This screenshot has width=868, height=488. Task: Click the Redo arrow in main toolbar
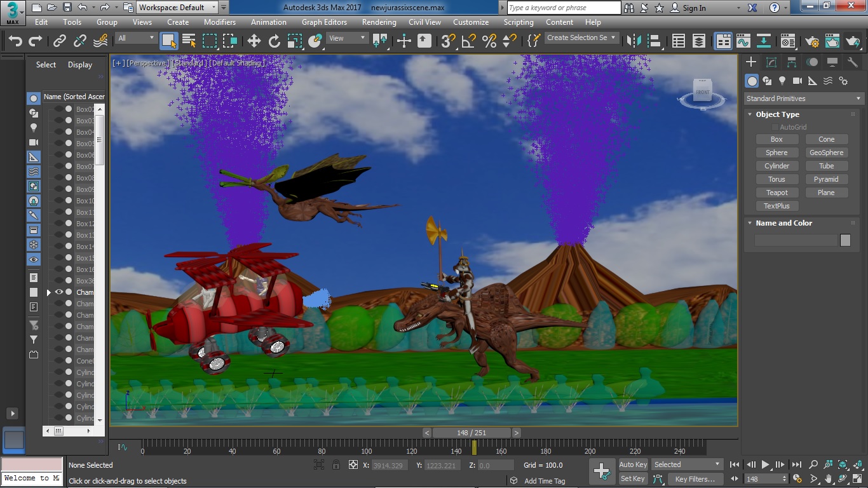point(36,41)
